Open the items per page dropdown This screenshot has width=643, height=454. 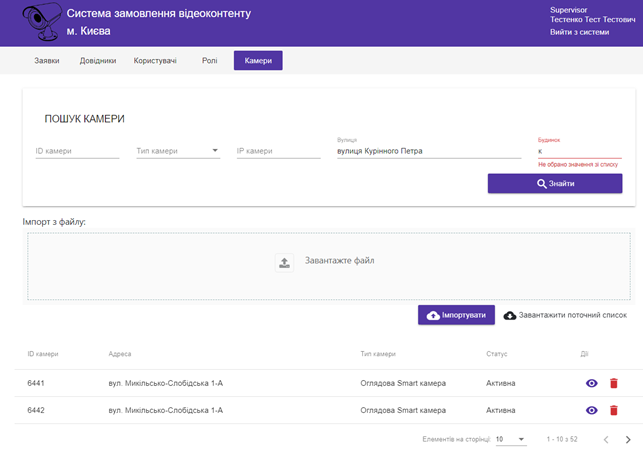[508, 439]
